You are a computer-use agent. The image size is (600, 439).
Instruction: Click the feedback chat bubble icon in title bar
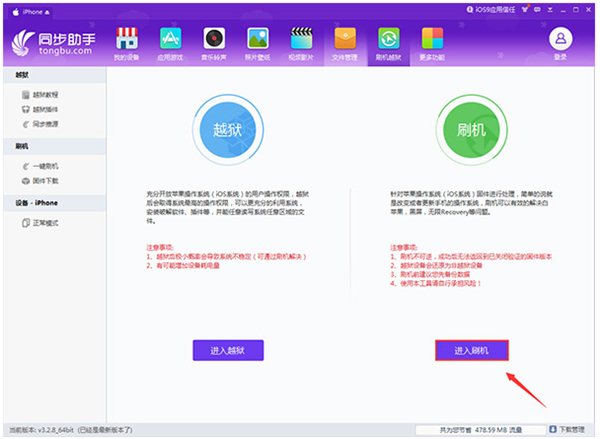(538, 10)
